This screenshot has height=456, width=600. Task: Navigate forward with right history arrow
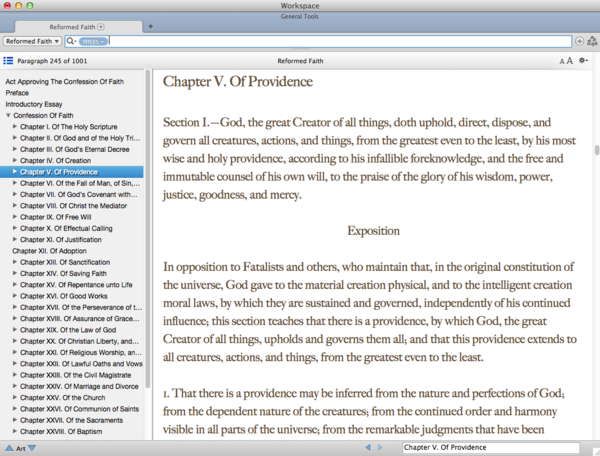[380, 447]
